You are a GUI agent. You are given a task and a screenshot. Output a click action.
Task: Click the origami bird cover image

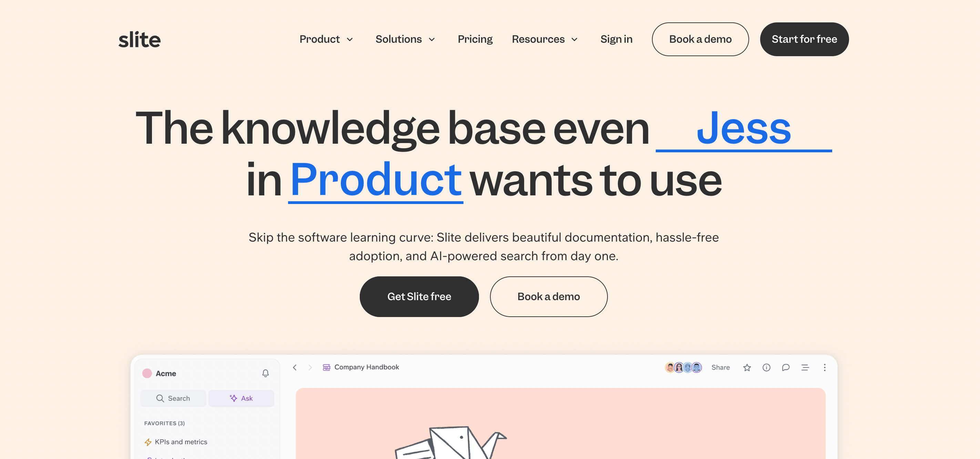point(450,442)
